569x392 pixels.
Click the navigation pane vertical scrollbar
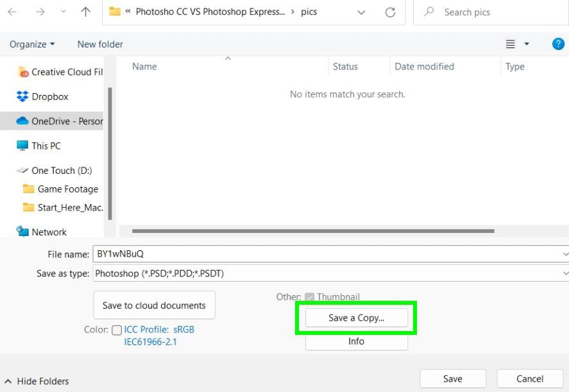110,153
